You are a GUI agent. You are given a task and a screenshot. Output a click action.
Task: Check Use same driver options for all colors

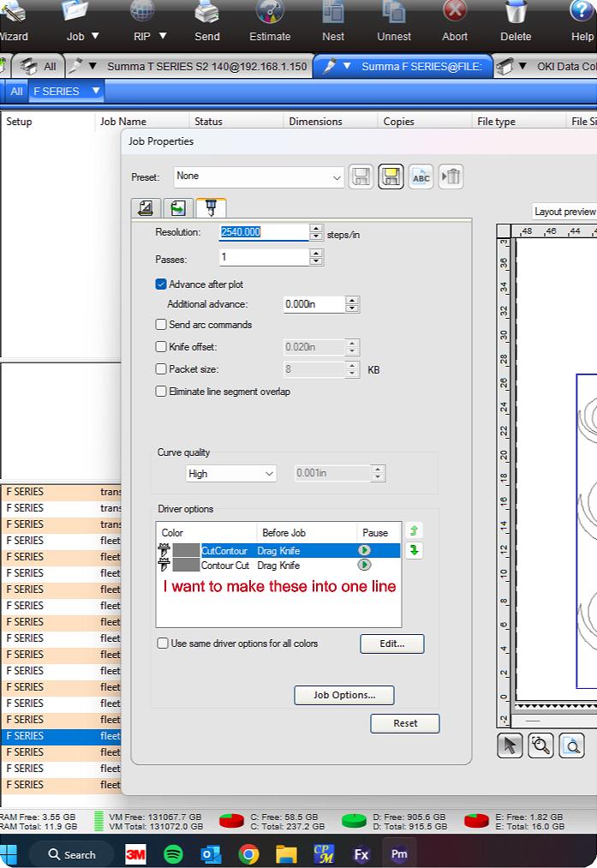[x=163, y=644]
